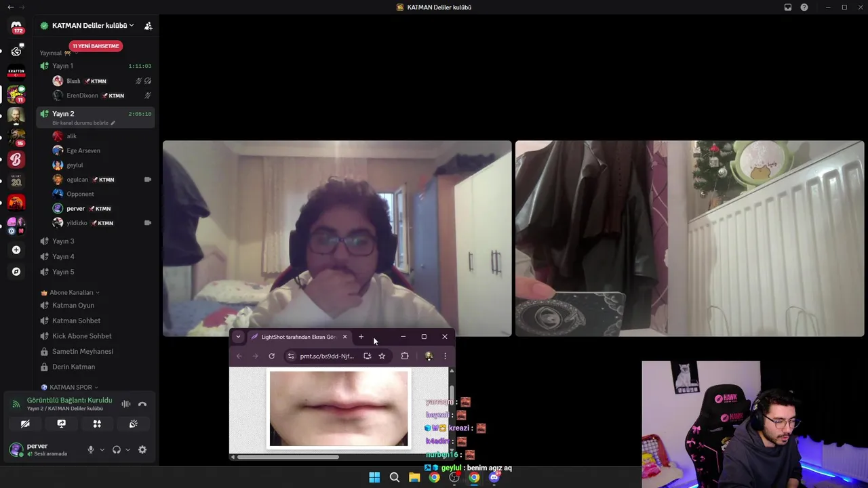Open Discord direct messages home icon
Screen dimensions: 868x488
tap(16, 27)
